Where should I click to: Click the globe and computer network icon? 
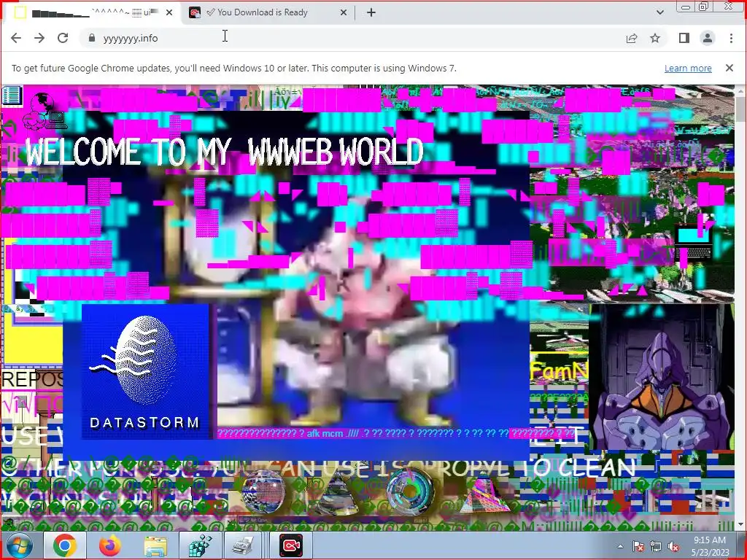[45, 112]
